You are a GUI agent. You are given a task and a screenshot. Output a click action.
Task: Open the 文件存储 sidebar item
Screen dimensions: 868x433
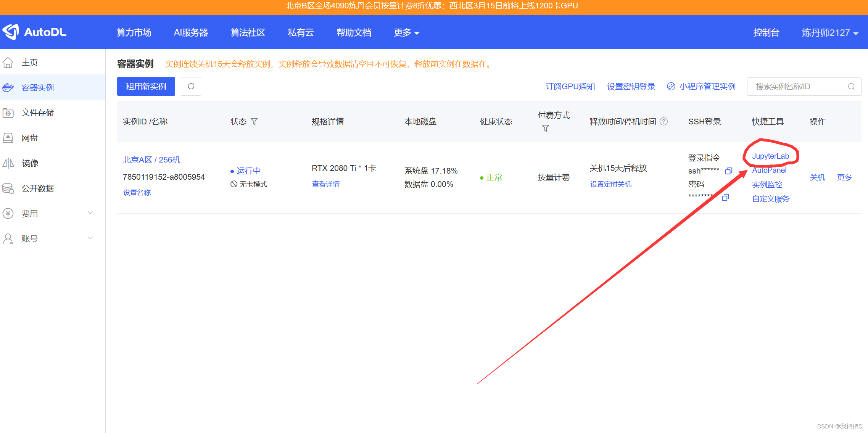(38, 113)
